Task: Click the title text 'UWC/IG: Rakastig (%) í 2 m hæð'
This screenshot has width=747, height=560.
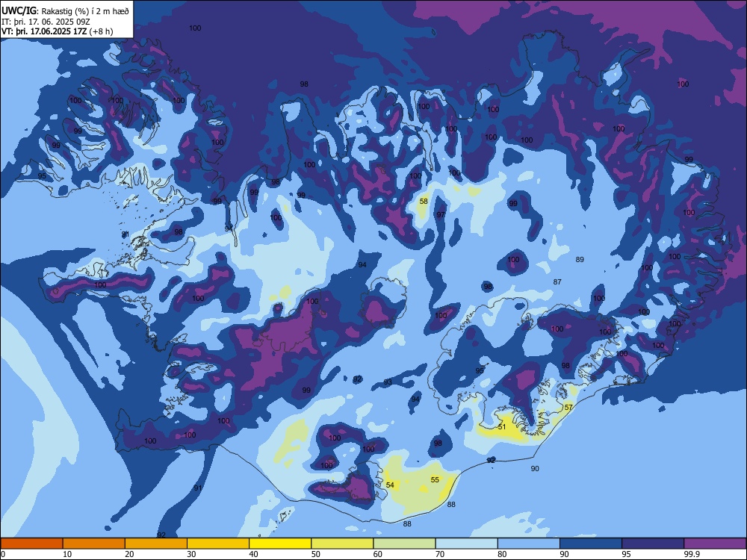Action: pyautogui.click(x=65, y=10)
